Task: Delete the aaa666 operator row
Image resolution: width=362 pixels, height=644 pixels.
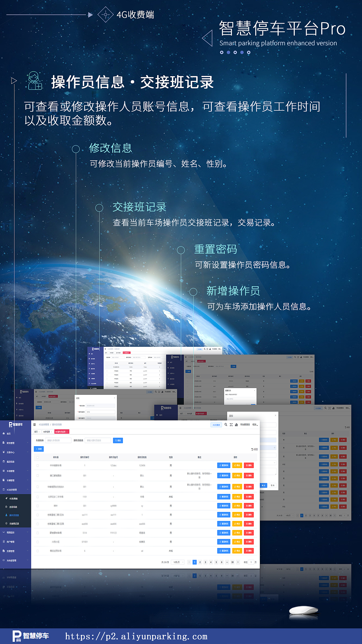Action: pos(249,524)
